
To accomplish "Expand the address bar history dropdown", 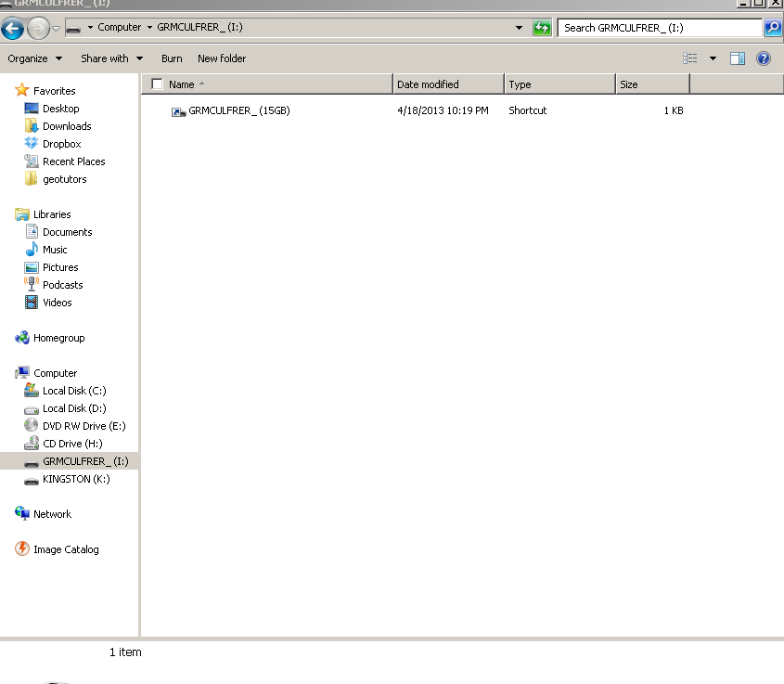I will pyautogui.click(x=519, y=28).
